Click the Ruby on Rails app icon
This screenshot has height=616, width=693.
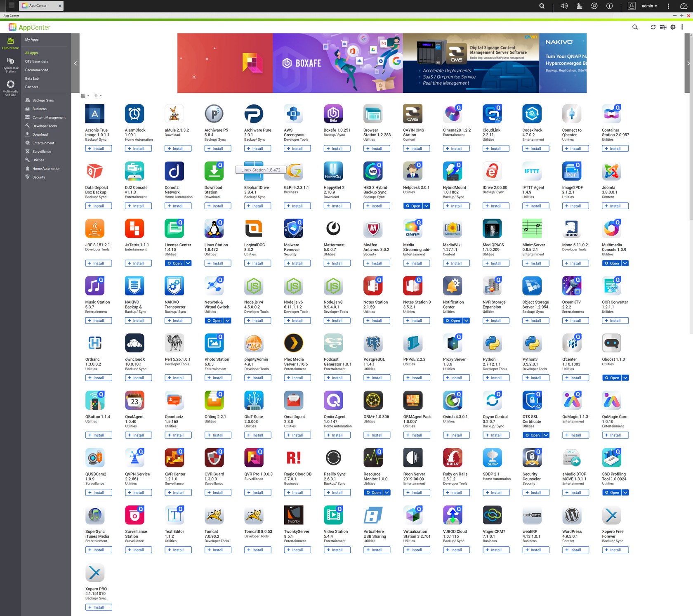[x=452, y=458]
